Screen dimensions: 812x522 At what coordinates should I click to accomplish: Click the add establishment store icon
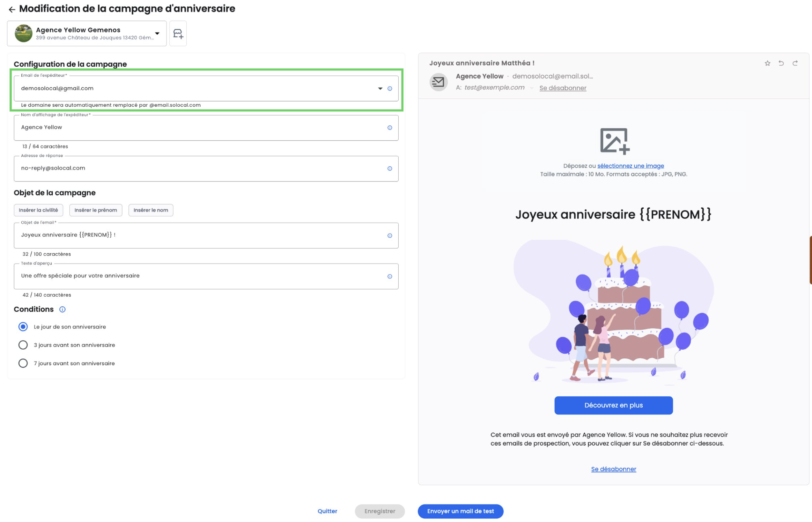point(178,33)
